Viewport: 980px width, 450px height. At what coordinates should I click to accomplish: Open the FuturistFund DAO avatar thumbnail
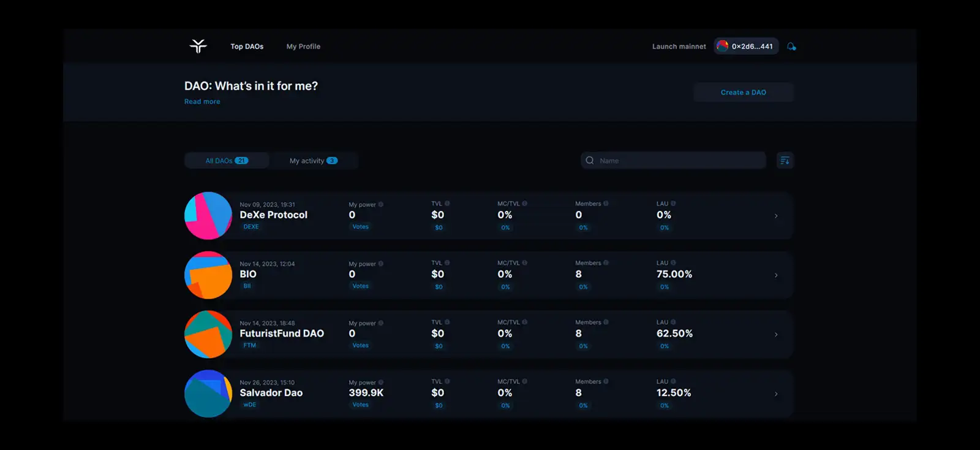click(x=208, y=334)
